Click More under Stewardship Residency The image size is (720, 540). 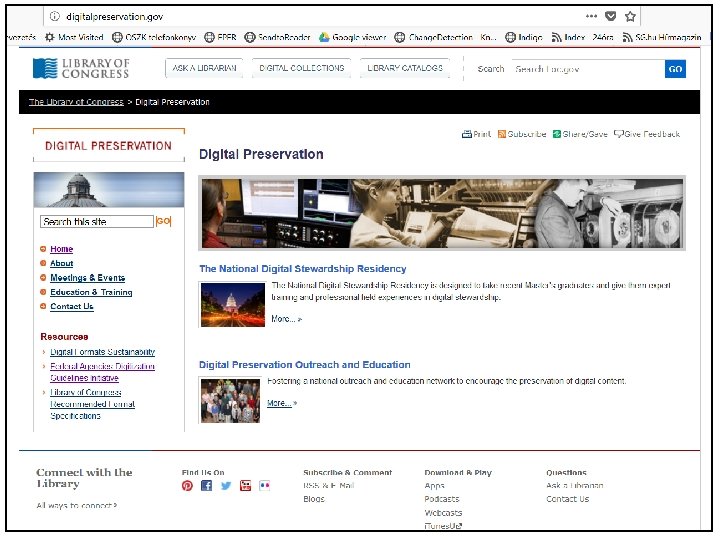(x=286, y=319)
